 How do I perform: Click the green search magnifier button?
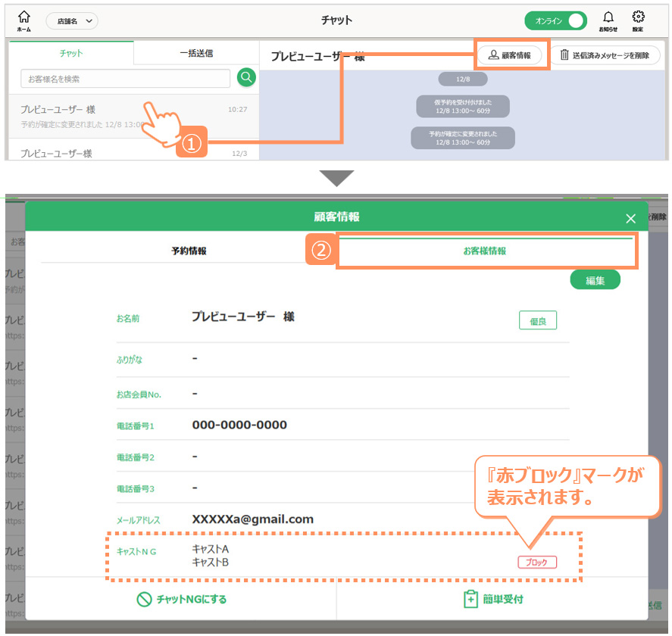point(246,77)
